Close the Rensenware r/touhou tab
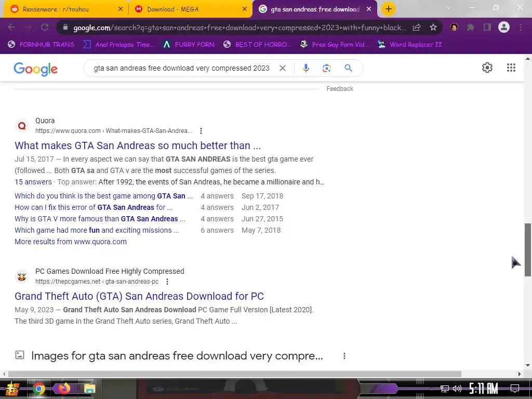This screenshot has width=532, height=399. click(x=120, y=9)
